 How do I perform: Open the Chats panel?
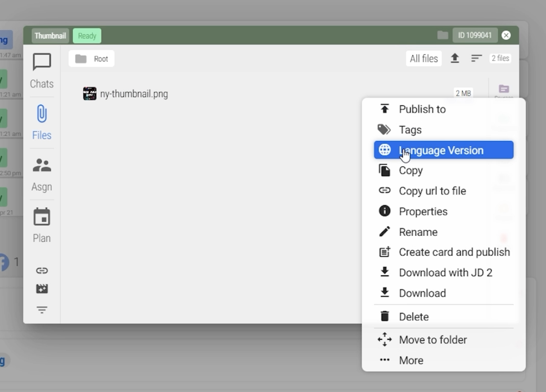pyautogui.click(x=42, y=71)
